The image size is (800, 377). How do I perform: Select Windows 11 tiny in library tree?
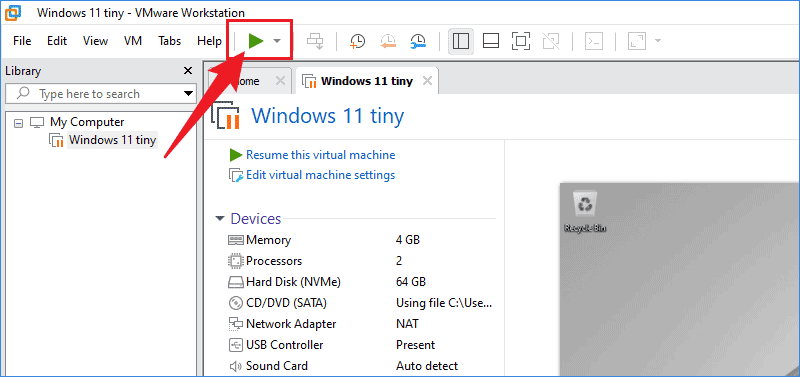point(112,140)
